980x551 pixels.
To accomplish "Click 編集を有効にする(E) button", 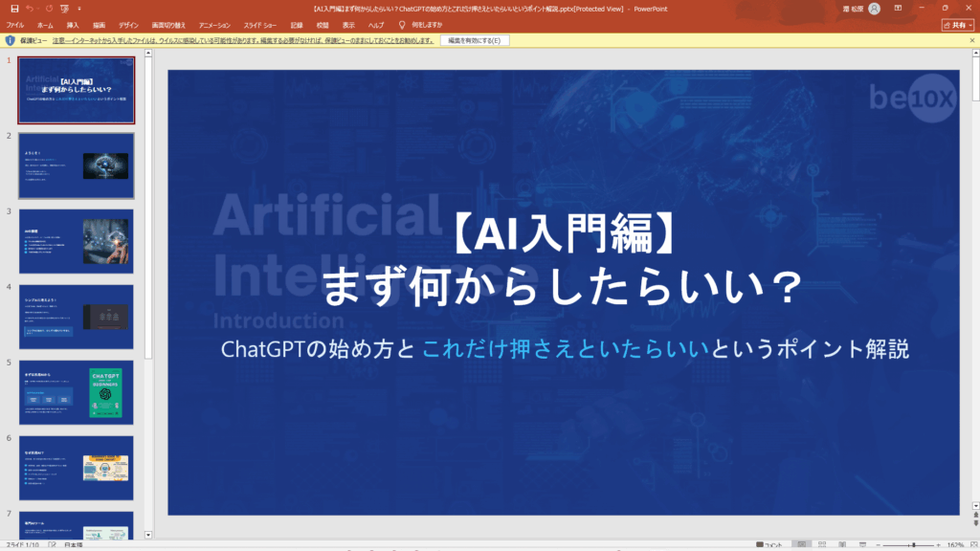I will (x=475, y=40).
